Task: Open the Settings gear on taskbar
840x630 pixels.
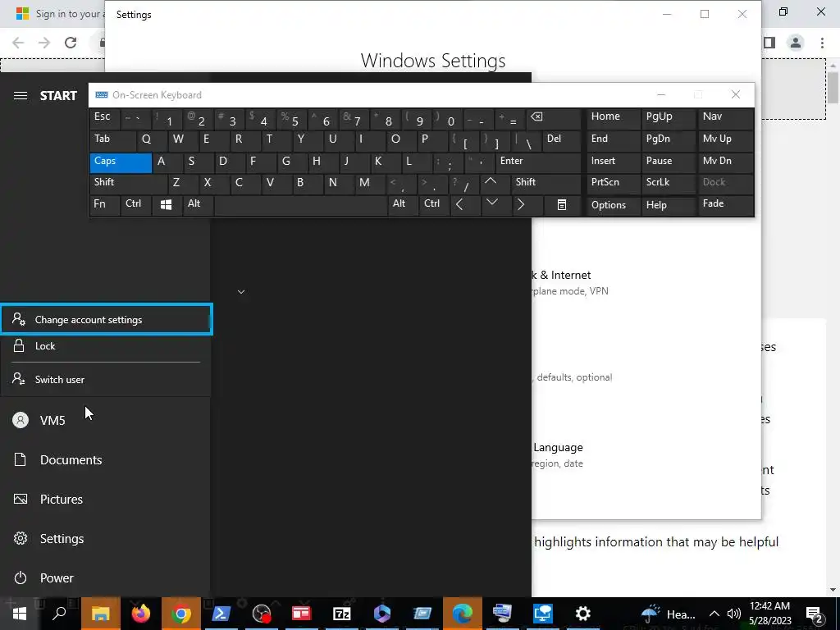Action: click(x=583, y=614)
